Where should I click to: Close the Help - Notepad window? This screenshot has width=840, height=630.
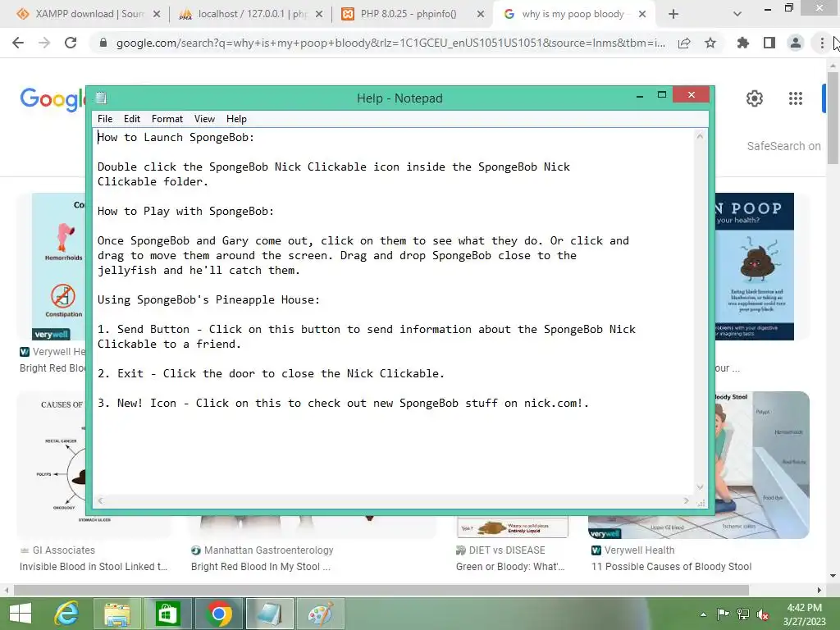[x=691, y=95]
